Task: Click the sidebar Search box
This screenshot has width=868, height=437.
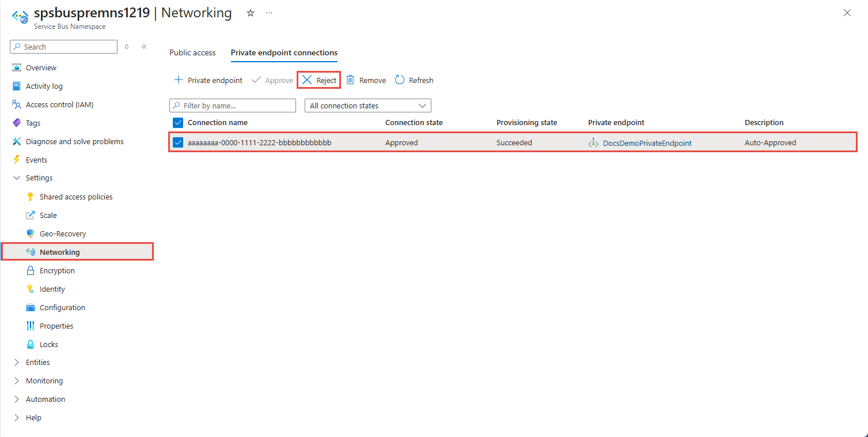Action: [63, 47]
